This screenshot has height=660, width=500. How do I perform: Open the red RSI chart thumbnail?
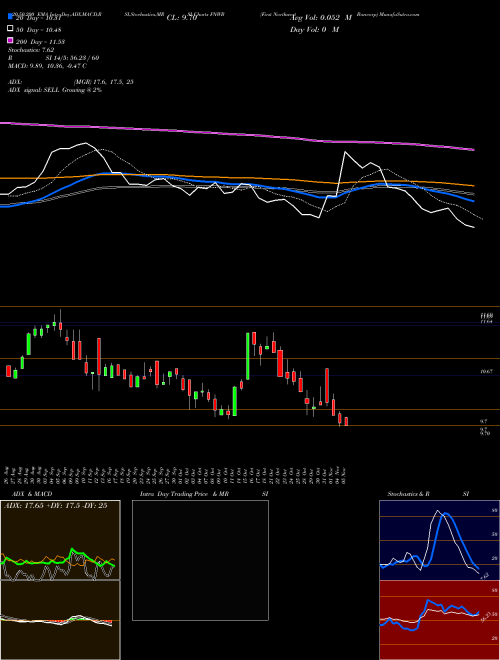pyautogui.click(x=439, y=620)
